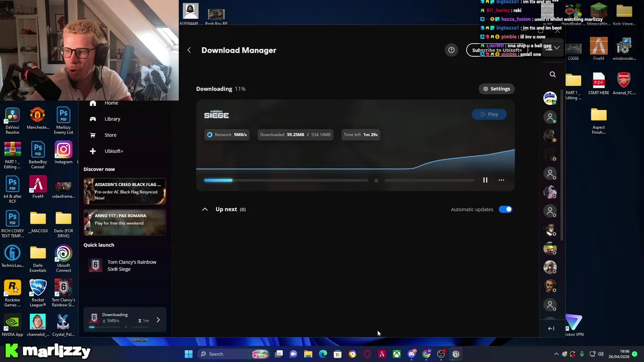
Task: Open the TechnicLauncher desktop shortcut
Action: [13, 256]
